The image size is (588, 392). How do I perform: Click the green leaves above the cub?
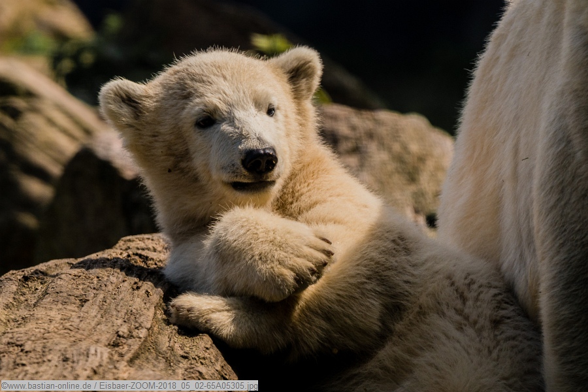(x=271, y=43)
